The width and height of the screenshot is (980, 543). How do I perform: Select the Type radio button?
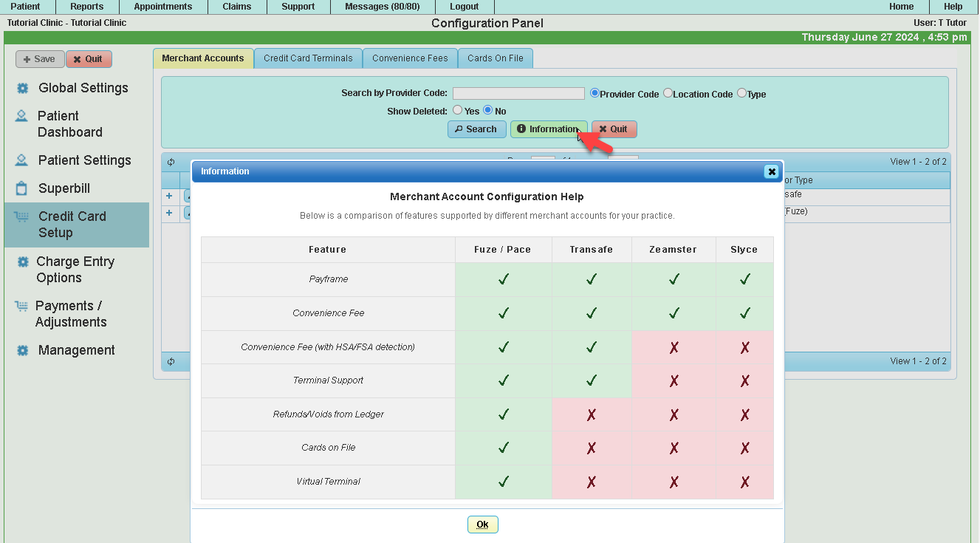[741, 93]
